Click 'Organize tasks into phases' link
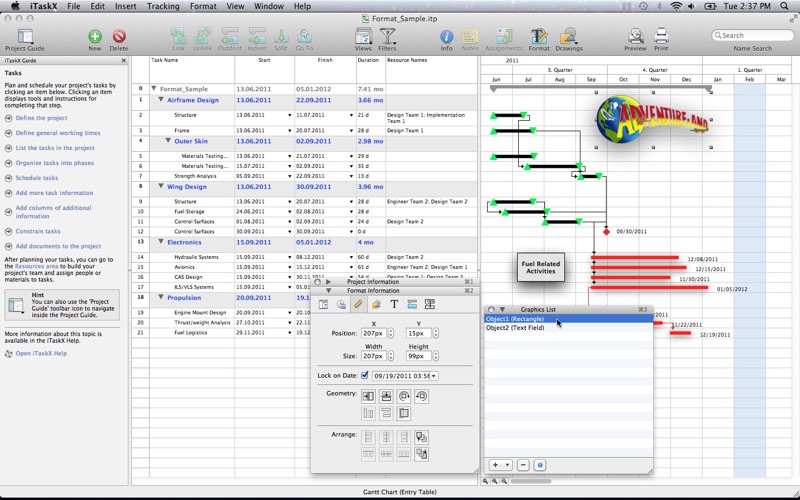Image resolution: width=800 pixels, height=500 pixels. click(x=55, y=163)
